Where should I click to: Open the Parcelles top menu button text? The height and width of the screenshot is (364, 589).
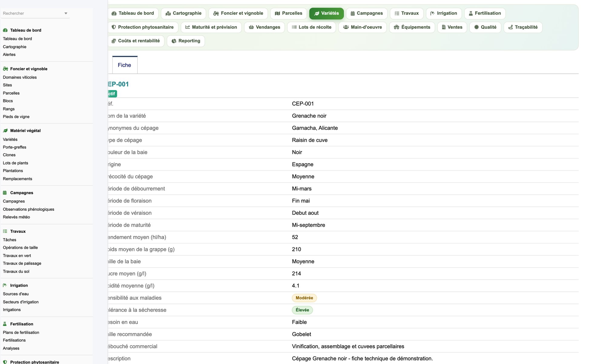pos(292,13)
